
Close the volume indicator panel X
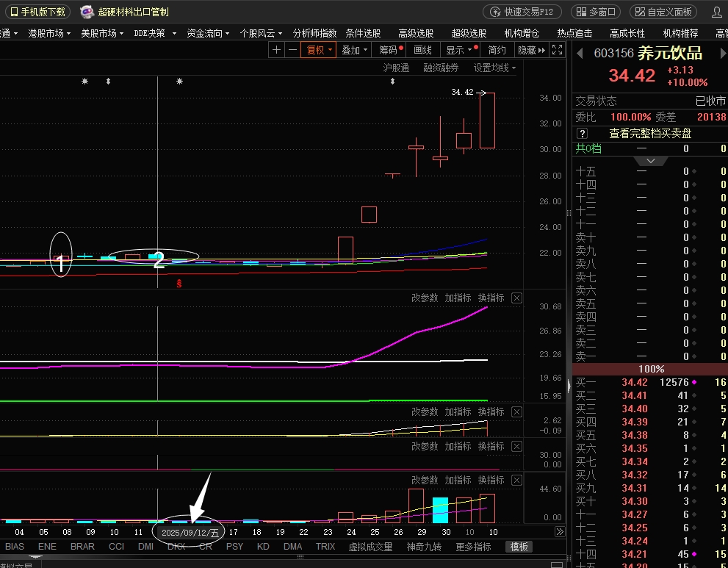click(x=516, y=481)
